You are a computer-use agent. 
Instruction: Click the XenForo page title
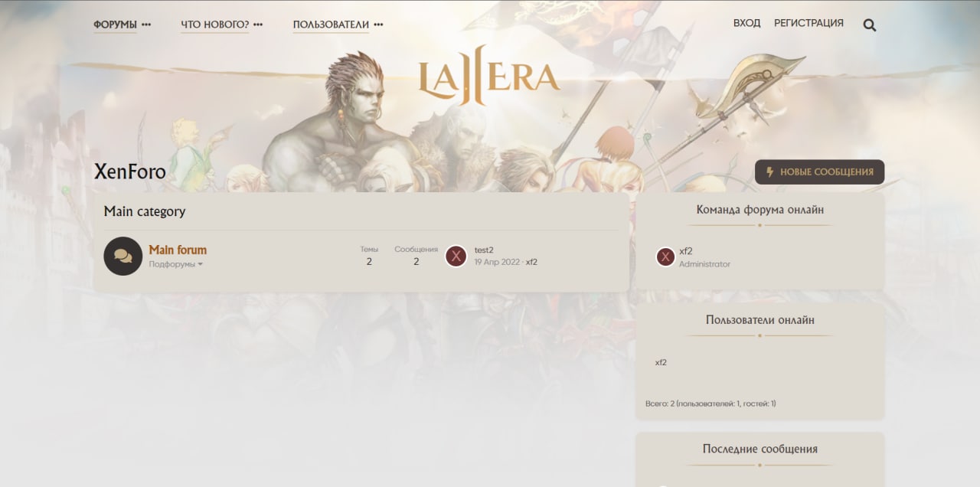tap(130, 172)
